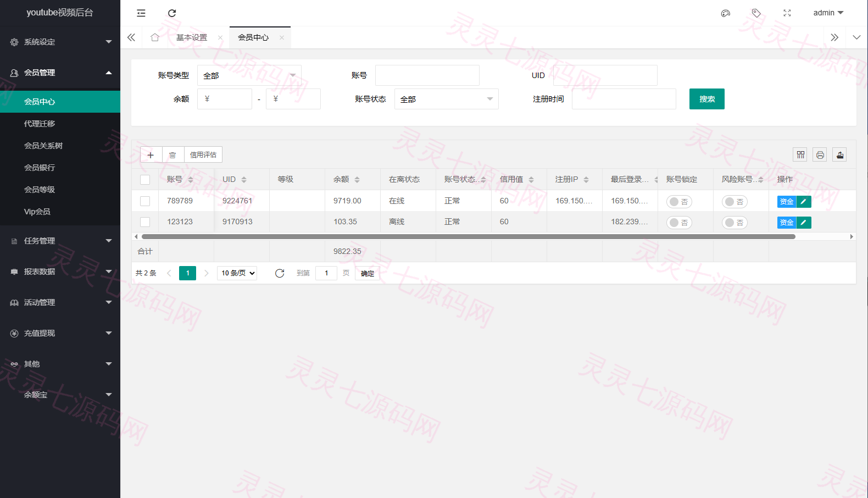Click the 信用评估 button
Image resolution: width=868 pixels, height=498 pixels.
click(203, 155)
